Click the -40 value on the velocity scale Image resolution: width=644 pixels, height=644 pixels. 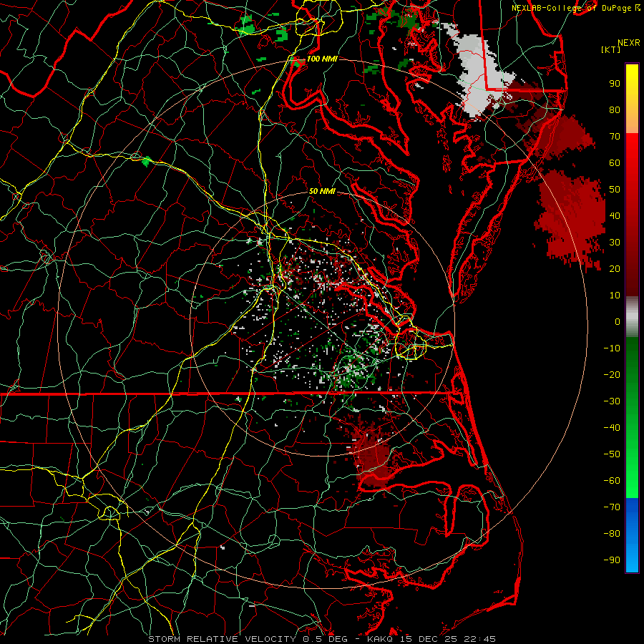click(612, 428)
